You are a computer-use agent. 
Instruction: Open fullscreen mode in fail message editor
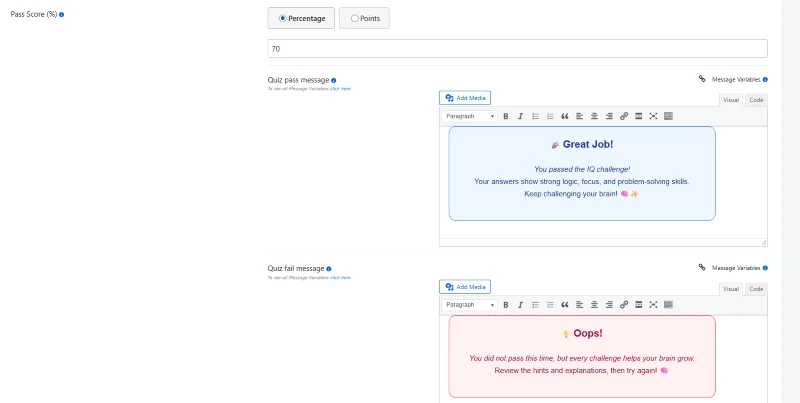[654, 305]
